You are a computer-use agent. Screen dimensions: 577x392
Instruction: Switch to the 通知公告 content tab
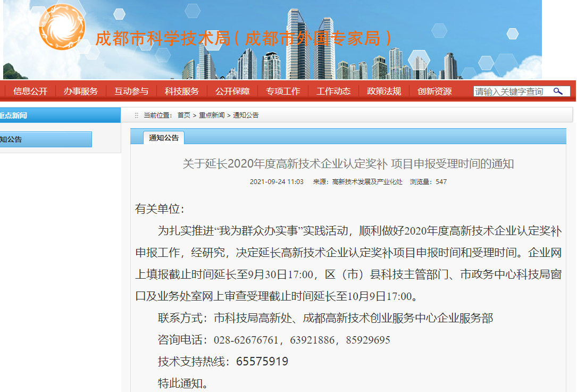tap(164, 138)
